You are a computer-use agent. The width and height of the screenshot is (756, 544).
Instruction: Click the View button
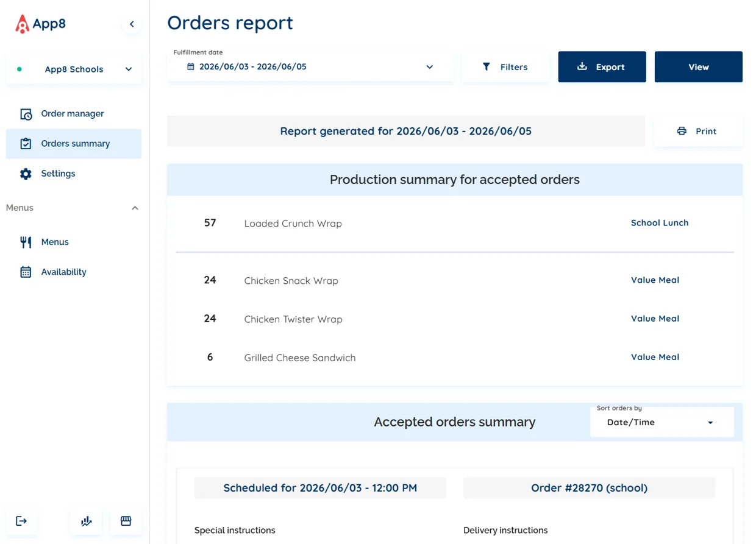pyautogui.click(x=698, y=67)
